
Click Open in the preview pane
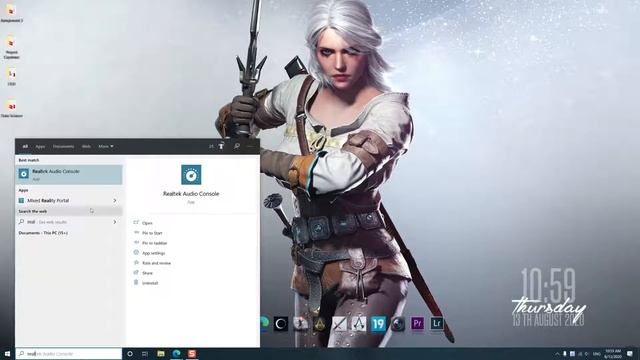pos(147,223)
